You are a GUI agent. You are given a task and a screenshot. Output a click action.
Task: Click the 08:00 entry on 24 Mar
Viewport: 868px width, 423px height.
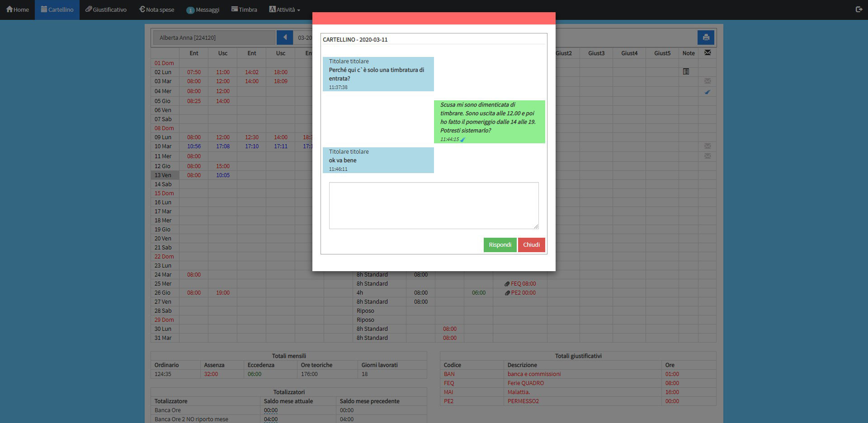coord(194,274)
